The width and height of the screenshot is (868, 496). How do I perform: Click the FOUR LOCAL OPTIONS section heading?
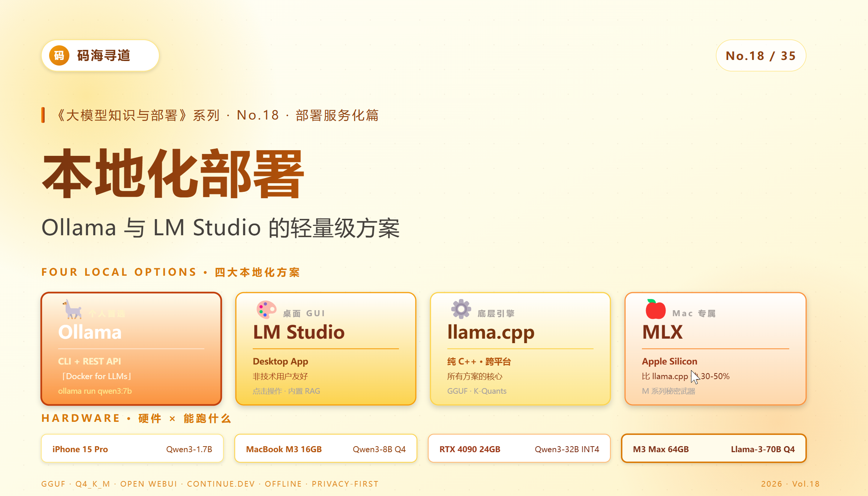[171, 272]
